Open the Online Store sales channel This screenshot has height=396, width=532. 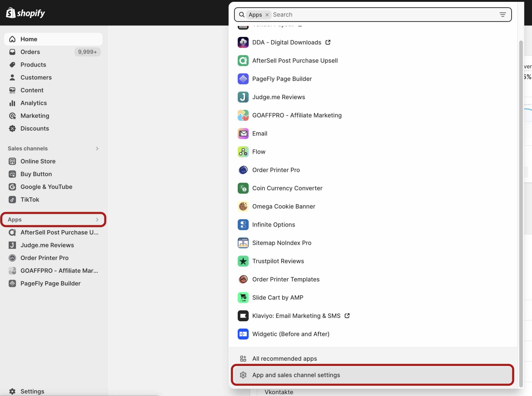point(38,161)
